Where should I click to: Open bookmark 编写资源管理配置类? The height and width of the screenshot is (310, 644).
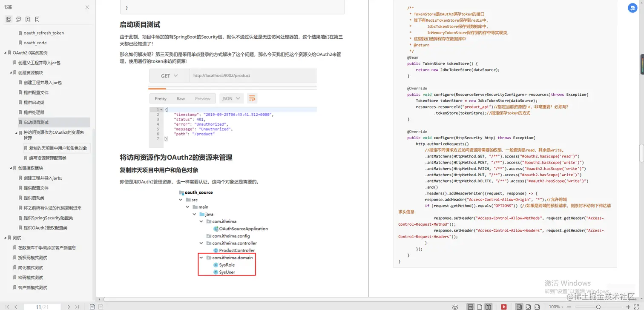click(x=48, y=158)
